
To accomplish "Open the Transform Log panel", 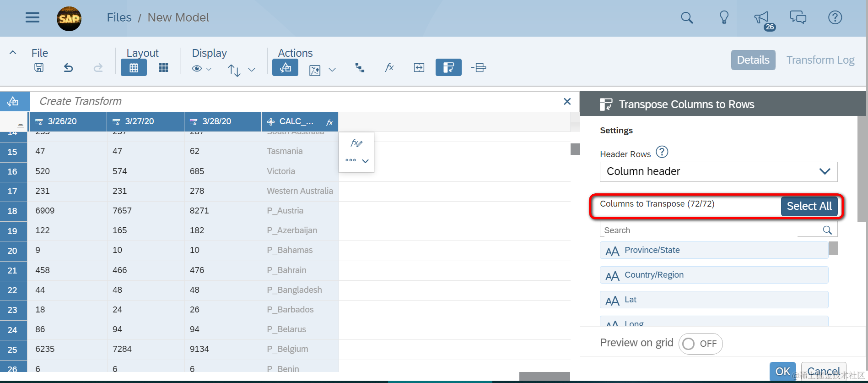I will (x=820, y=60).
